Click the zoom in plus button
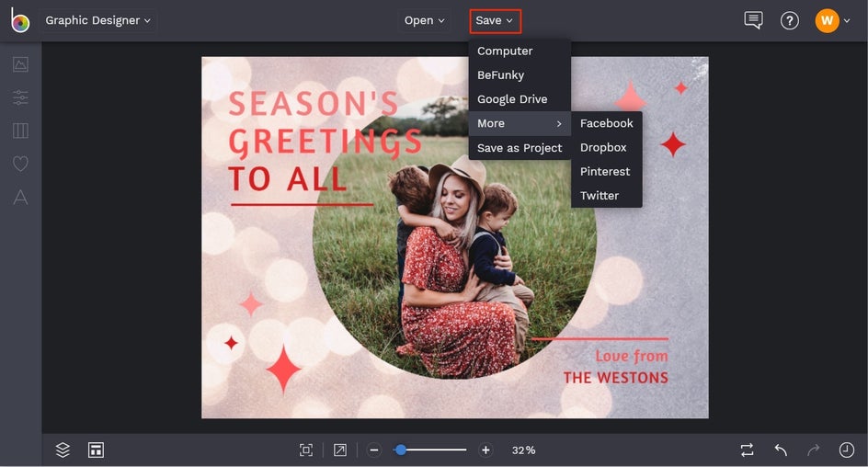Viewport: 868px width, 467px height. click(485, 450)
